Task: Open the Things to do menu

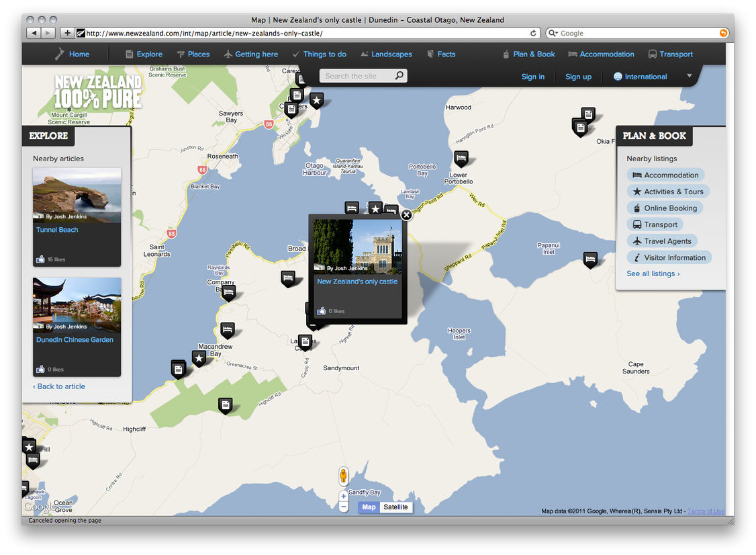Action: pyautogui.click(x=319, y=54)
